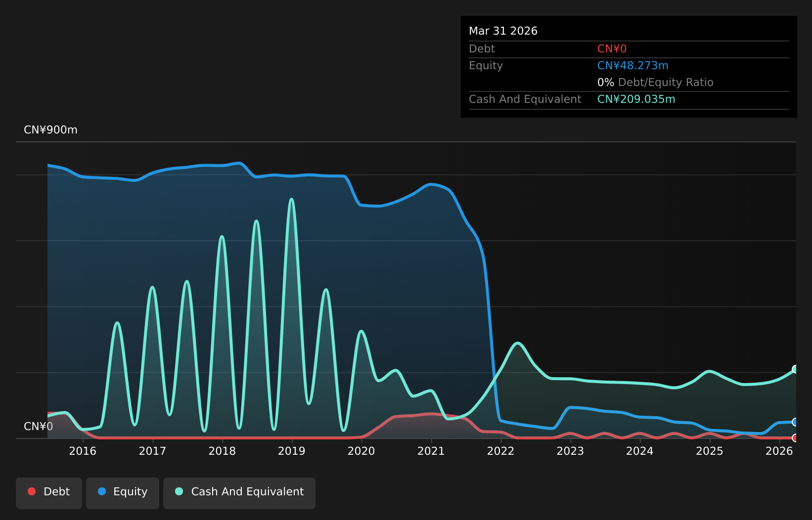The image size is (812, 520).
Task: Click the Mar 31 2026 tooltip date
Action: tap(503, 31)
